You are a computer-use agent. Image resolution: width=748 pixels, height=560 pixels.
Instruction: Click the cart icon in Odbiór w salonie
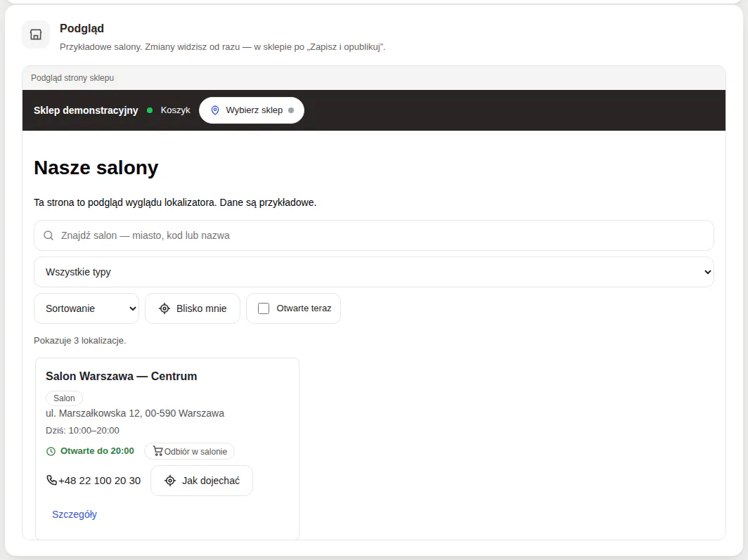(158, 450)
